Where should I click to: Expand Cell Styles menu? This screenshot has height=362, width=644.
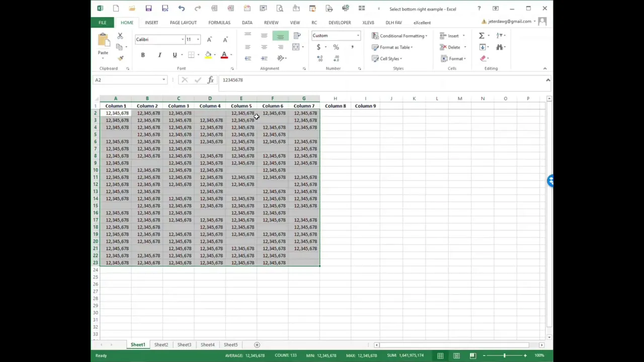(x=387, y=58)
